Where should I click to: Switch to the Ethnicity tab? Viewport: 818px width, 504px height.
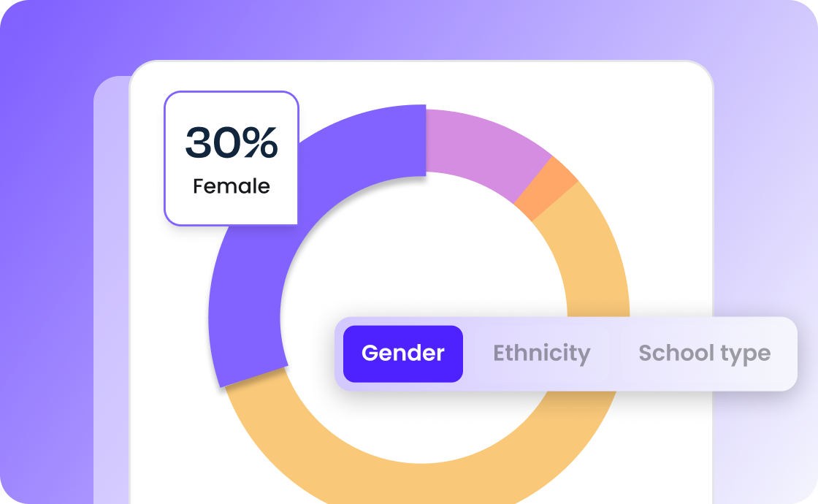(x=541, y=354)
